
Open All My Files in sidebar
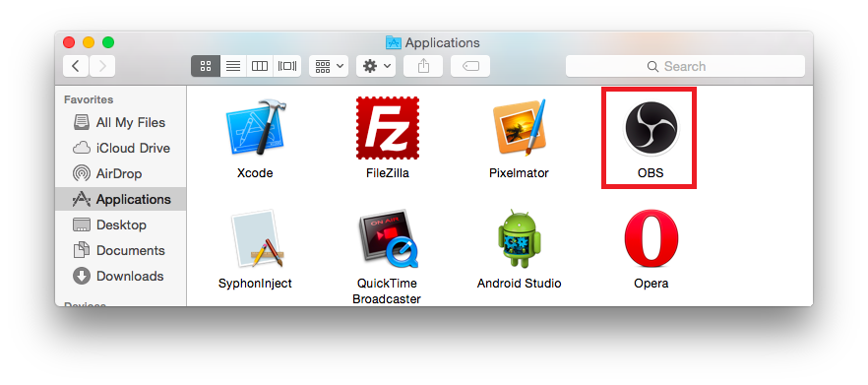point(121,122)
